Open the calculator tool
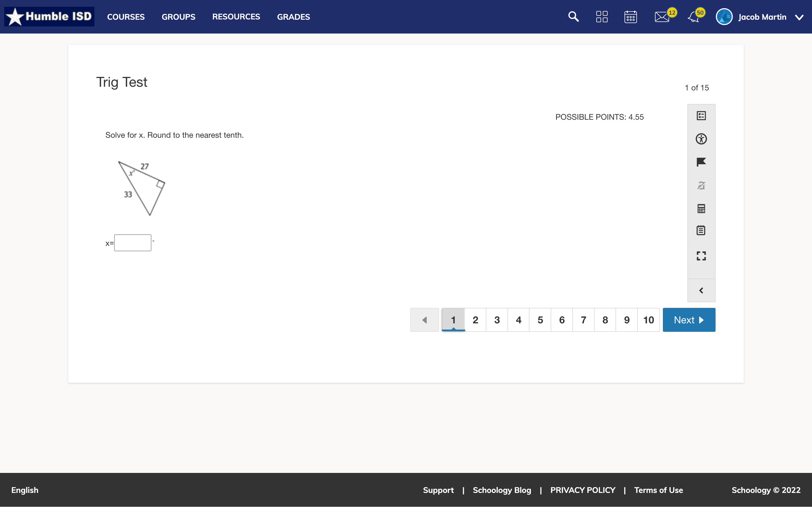The image size is (812, 507). [x=701, y=208]
